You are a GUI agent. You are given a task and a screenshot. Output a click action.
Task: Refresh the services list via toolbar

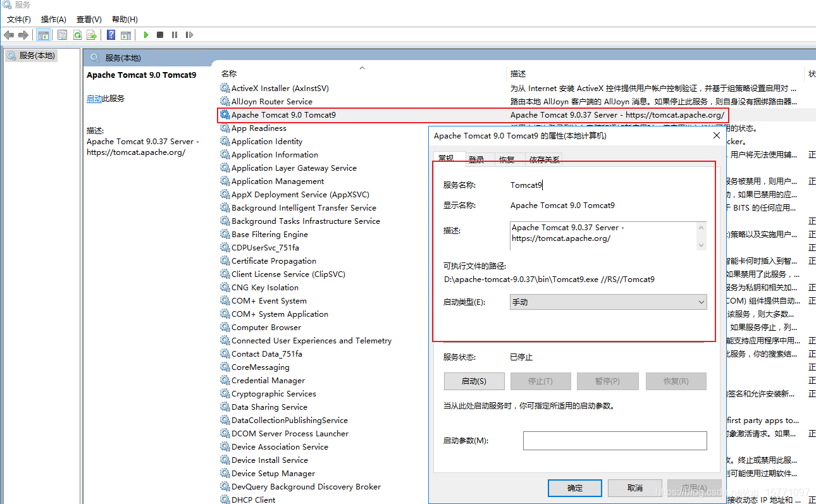(77, 35)
